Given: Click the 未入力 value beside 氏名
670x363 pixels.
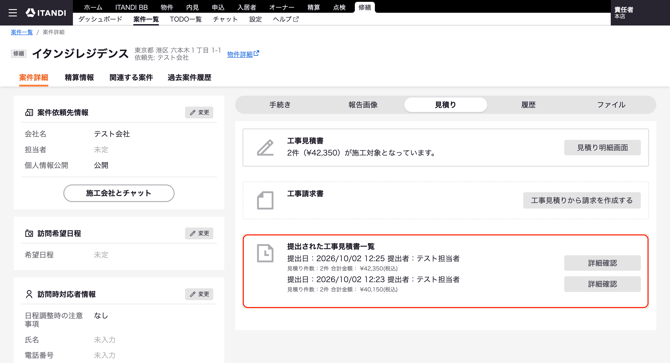Looking at the screenshot, I should point(105,340).
